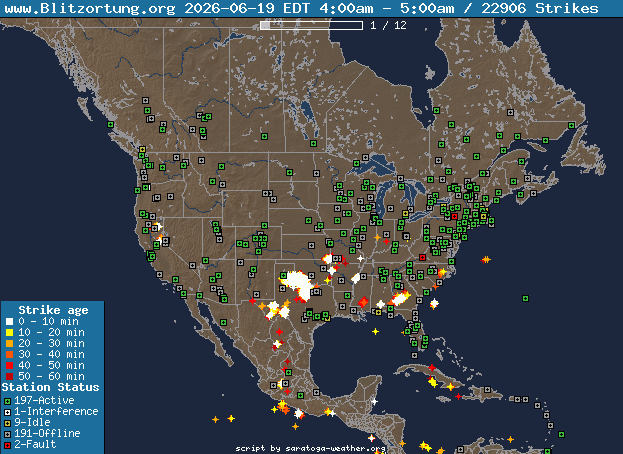Select the red 40 - 50 min swatch
The height and width of the screenshot is (454, 623).
(x=10, y=365)
